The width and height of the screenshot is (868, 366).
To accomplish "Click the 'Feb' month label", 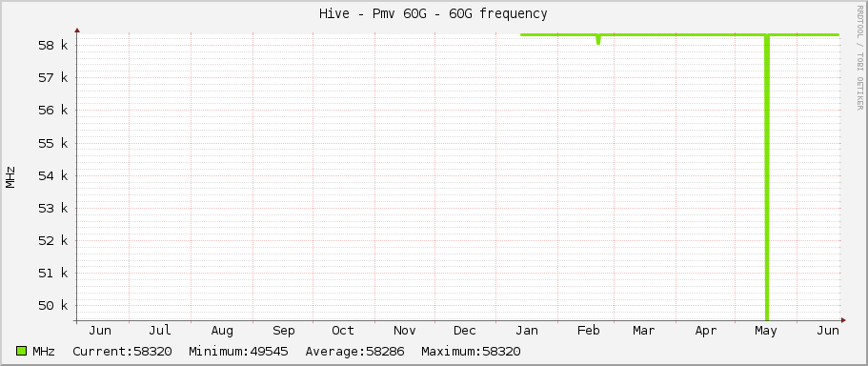I will pyautogui.click(x=589, y=331).
